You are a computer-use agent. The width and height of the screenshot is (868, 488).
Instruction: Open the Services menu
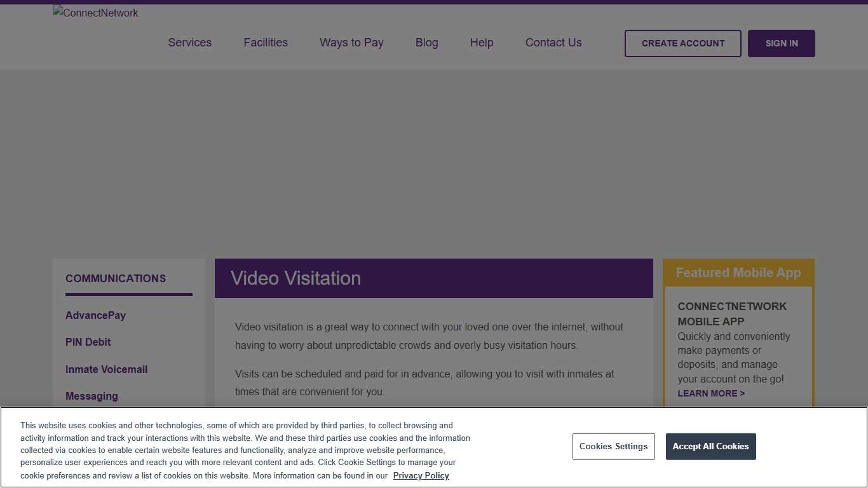(x=189, y=43)
